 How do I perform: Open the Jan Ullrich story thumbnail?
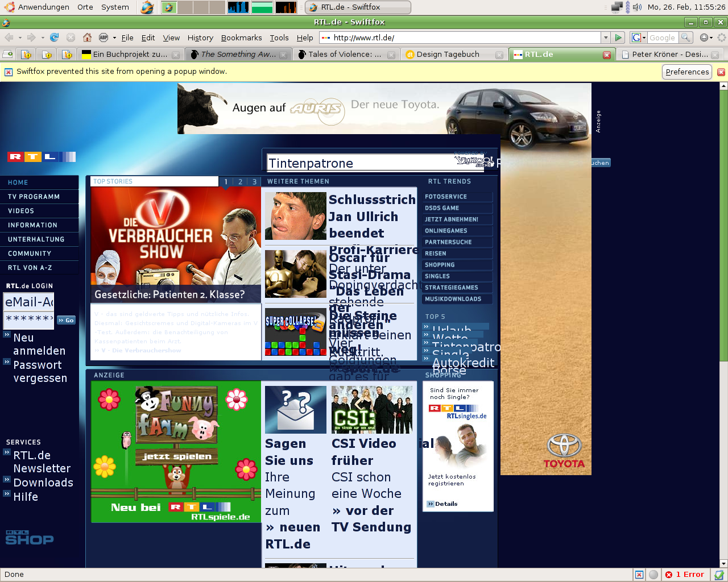[295, 216]
